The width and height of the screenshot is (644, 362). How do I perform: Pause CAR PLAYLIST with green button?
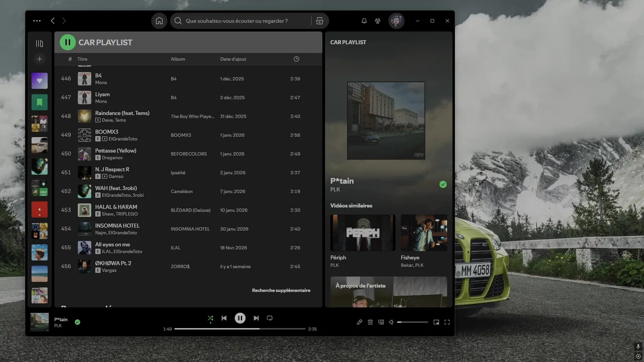68,42
